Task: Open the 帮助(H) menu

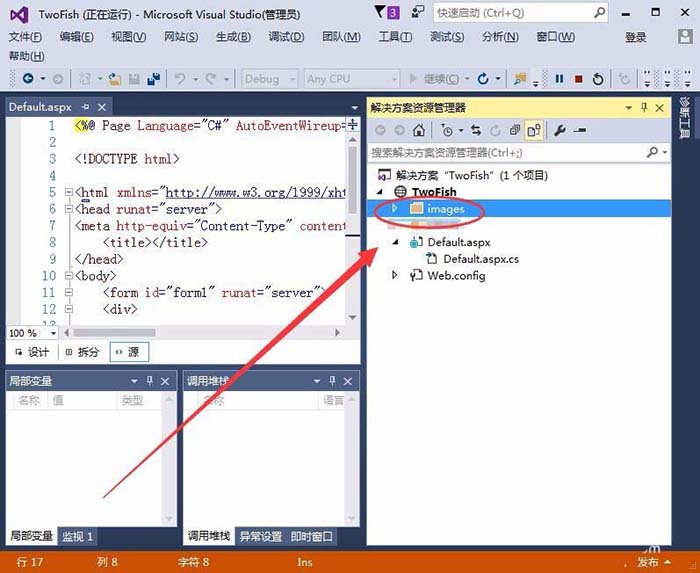Action: (x=26, y=56)
